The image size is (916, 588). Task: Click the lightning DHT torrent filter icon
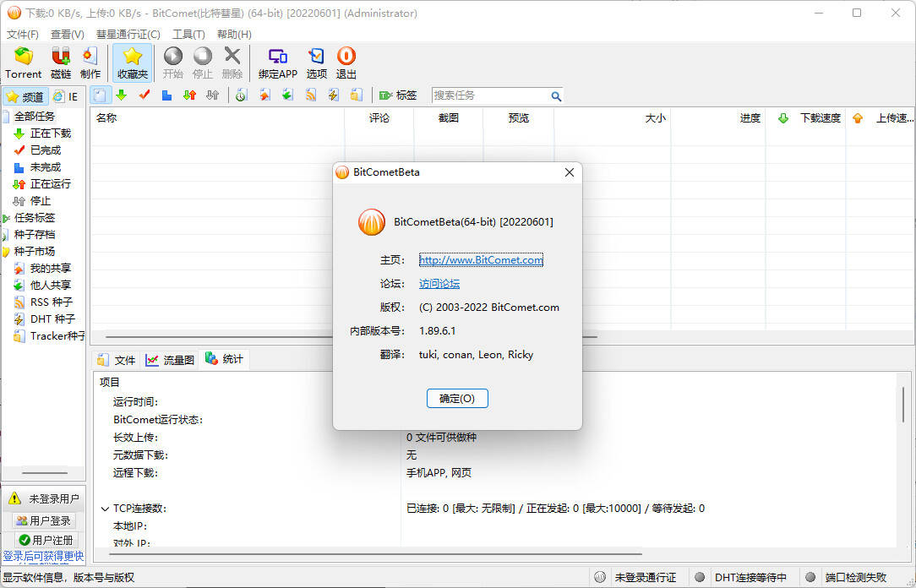pos(334,95)
